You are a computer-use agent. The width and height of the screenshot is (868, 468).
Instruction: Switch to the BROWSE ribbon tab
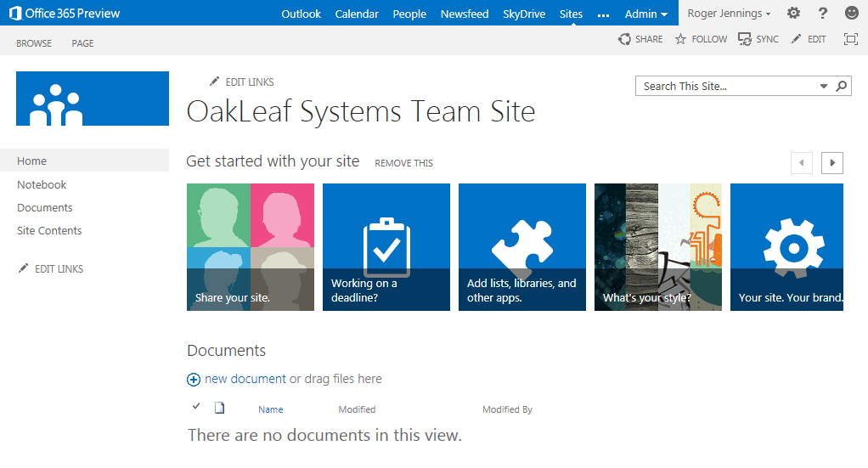point(34,43)
